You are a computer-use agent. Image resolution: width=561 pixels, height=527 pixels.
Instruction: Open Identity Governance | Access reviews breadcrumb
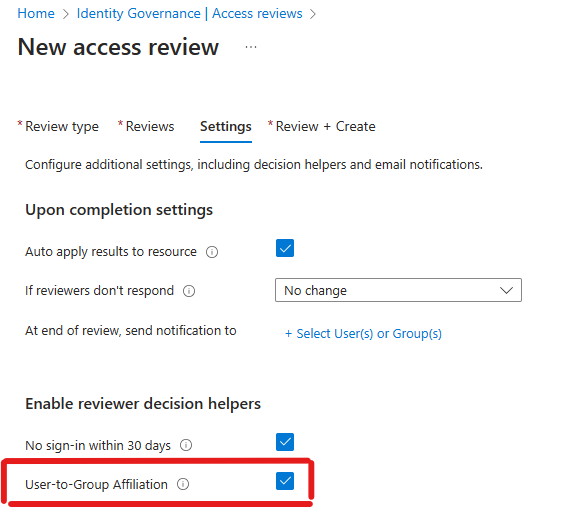click(189, 14)
